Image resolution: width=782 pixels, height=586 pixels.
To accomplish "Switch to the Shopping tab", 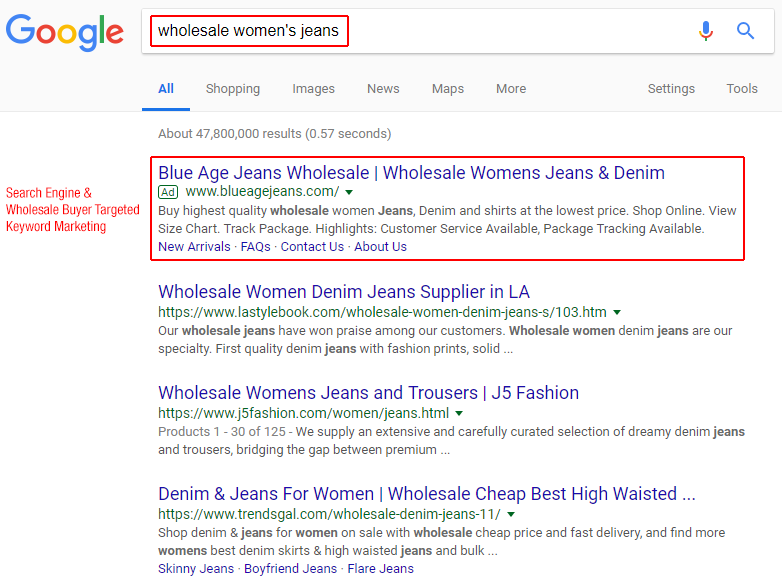I will [233, 89].
